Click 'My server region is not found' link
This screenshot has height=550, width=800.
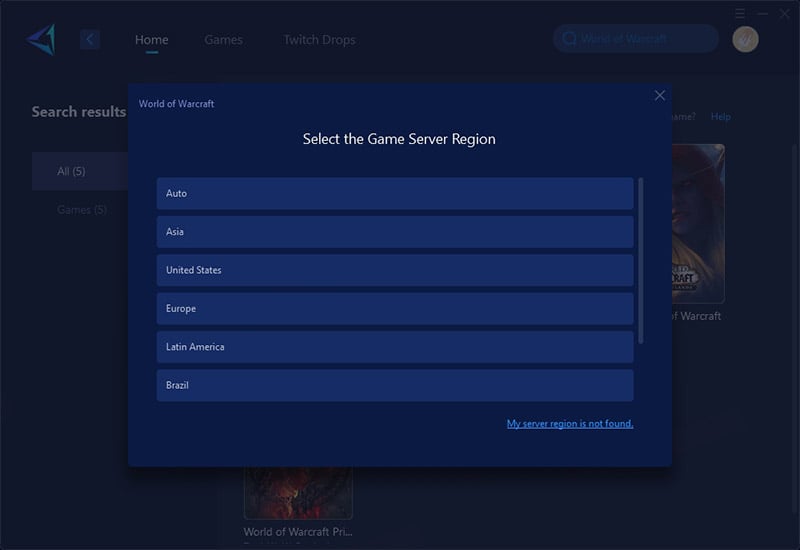(x=569, y=424)
